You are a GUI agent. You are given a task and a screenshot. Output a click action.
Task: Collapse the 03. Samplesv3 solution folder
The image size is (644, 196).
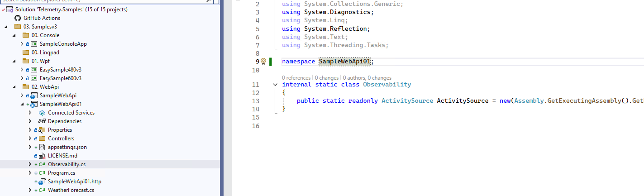(6, 27)
